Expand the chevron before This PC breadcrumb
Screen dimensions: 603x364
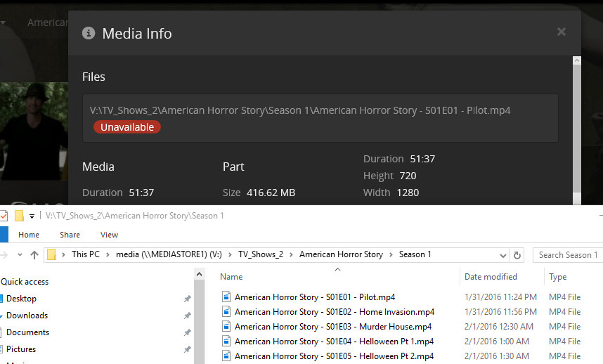tap(63, 254)
